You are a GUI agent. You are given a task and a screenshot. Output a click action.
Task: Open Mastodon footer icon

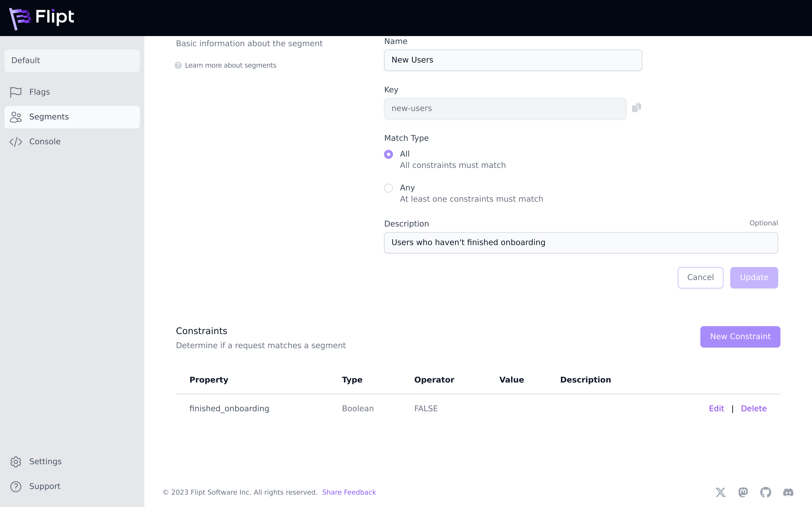(x=743, y=492)
